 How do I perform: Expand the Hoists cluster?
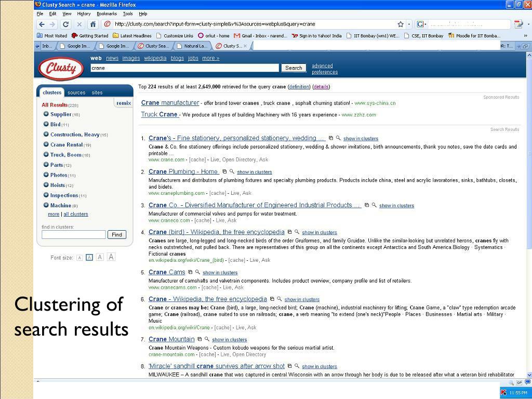coord(46,185)
